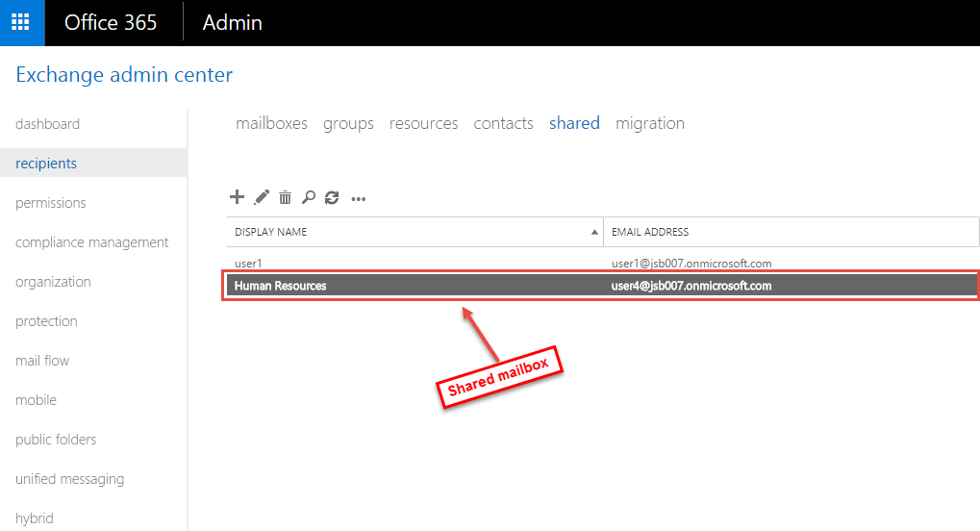
Task: Open mobile section
Action: [x=36, y=399]
